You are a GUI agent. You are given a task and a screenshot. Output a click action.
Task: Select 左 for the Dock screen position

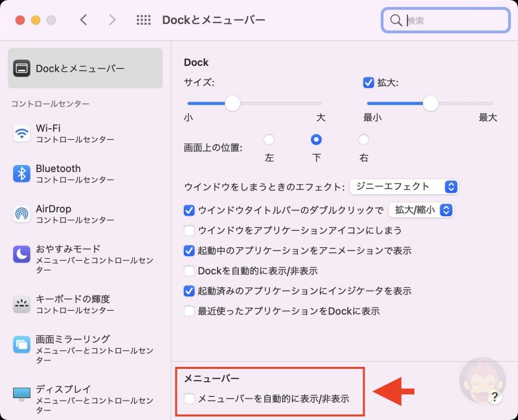(x=269, y=139)
